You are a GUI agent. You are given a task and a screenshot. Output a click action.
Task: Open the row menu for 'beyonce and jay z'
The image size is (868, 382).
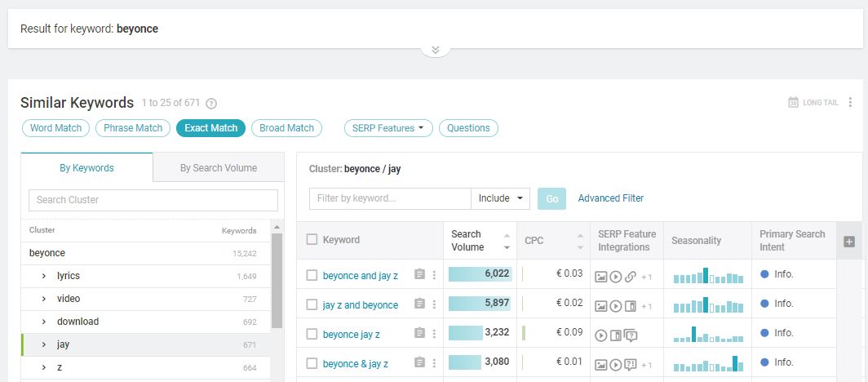point(435,274)
